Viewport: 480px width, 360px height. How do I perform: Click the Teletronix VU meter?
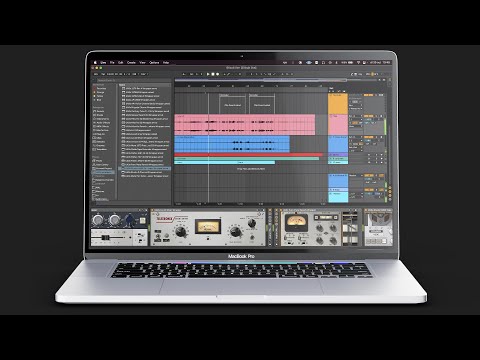(x=208, y=226)
